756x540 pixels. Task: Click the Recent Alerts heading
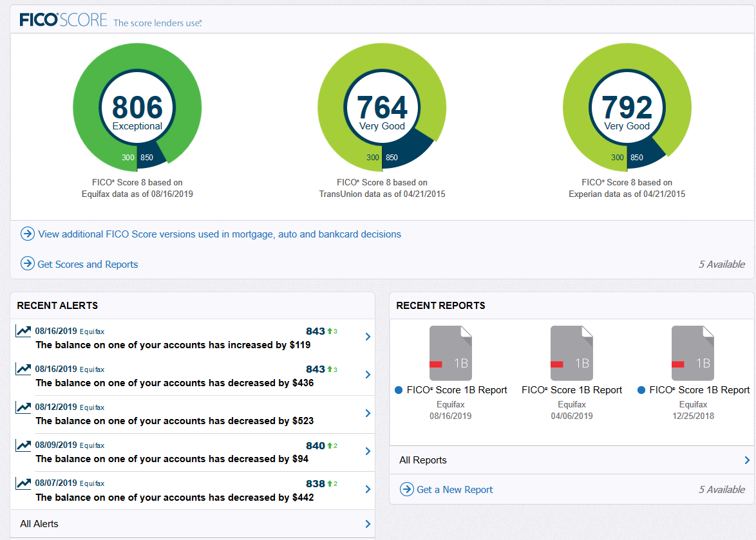point(57,306)
